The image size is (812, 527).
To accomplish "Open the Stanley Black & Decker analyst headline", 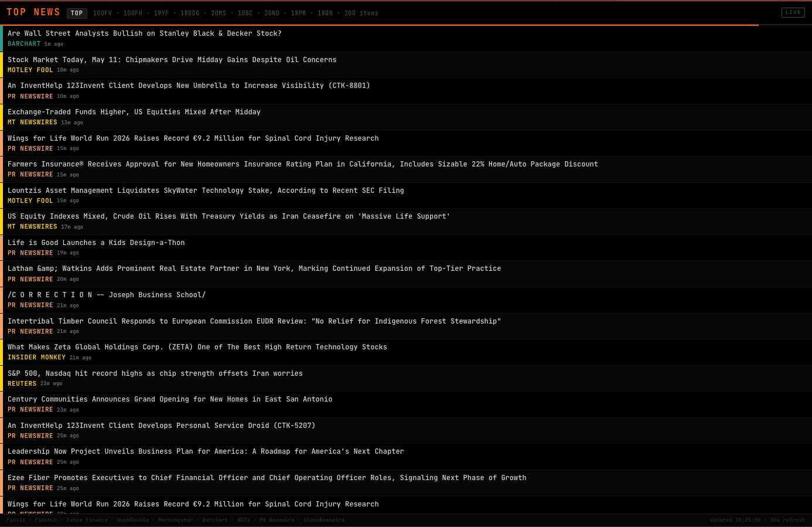I will [145, 33].
